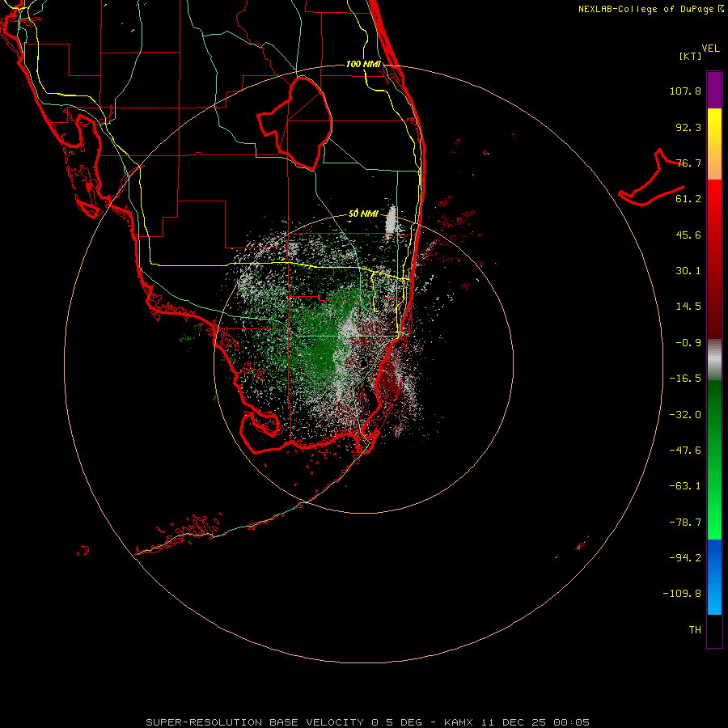This screenshot has width=728, height=728.
Task: Click the 92.3 value on velocity scale
Action: tap(688, 127)
